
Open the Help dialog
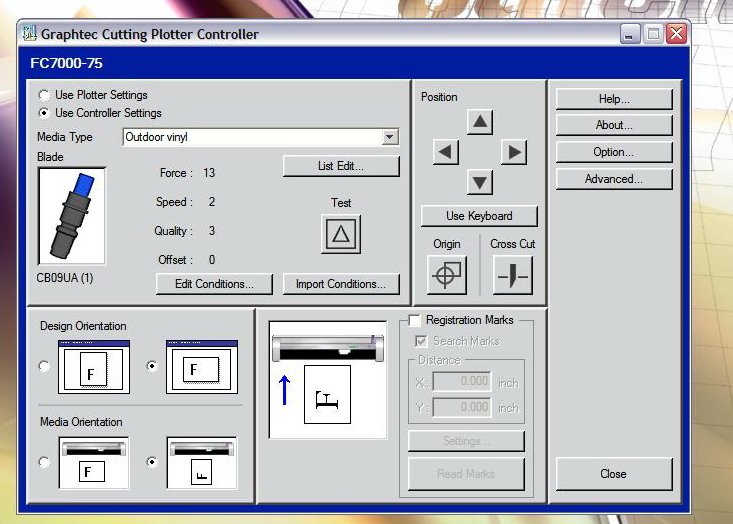click(614, 99)
